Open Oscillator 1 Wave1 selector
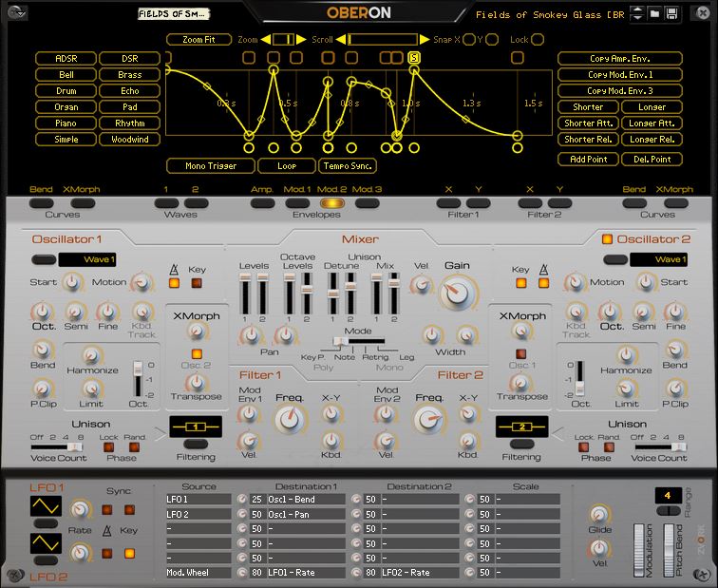Image resolution: width=718 pixels, height=588 pixels. pos(88,259)
